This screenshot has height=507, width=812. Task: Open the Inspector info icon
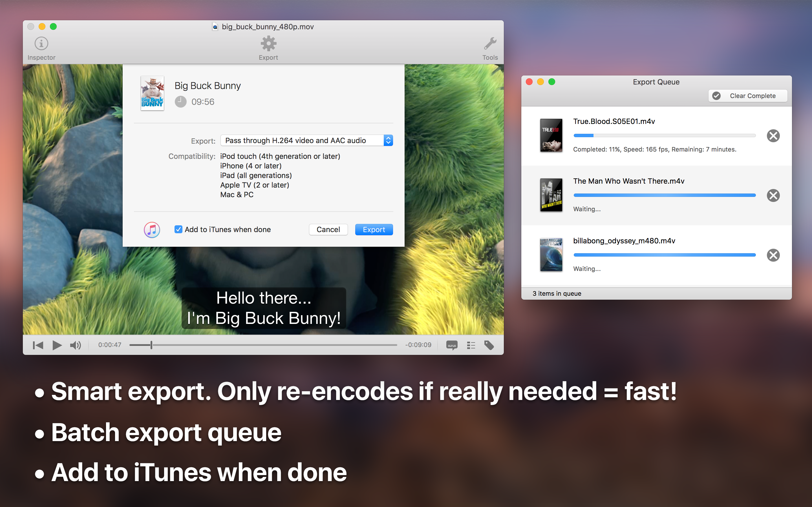coord(41,44)
